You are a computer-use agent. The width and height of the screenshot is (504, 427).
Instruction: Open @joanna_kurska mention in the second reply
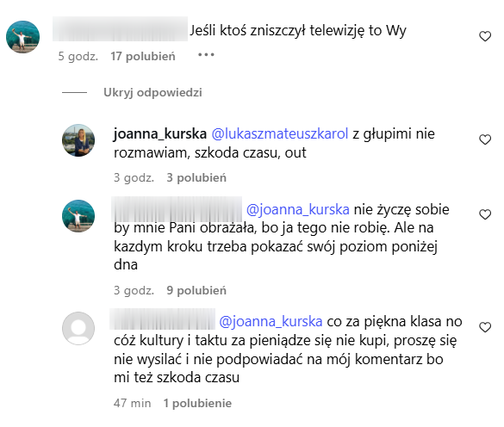pyautogui.click(x=297, y=210)
